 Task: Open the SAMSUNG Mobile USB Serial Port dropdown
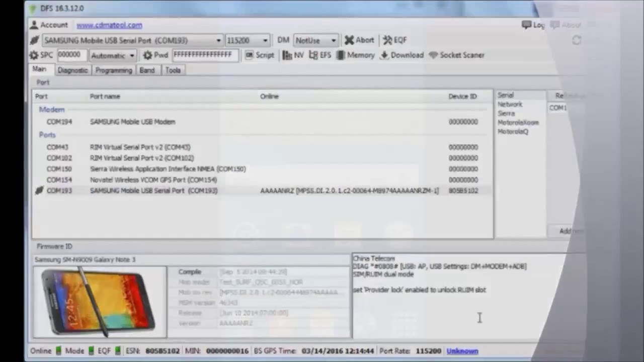coord(132,40)
